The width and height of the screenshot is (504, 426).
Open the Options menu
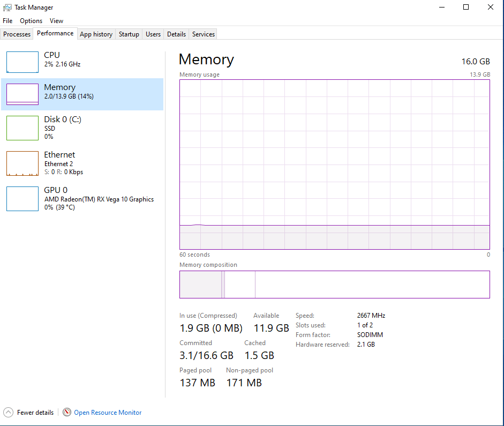(31, 21)
